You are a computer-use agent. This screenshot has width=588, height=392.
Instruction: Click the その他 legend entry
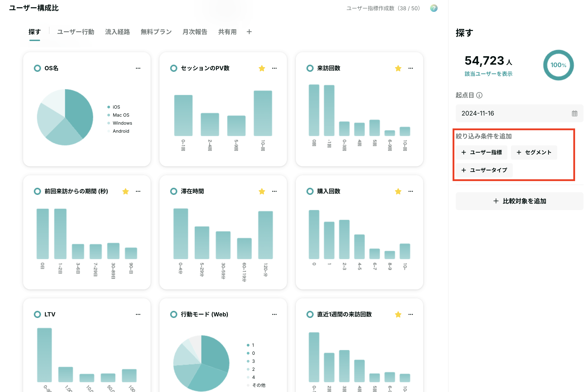(x=256, y=385)
